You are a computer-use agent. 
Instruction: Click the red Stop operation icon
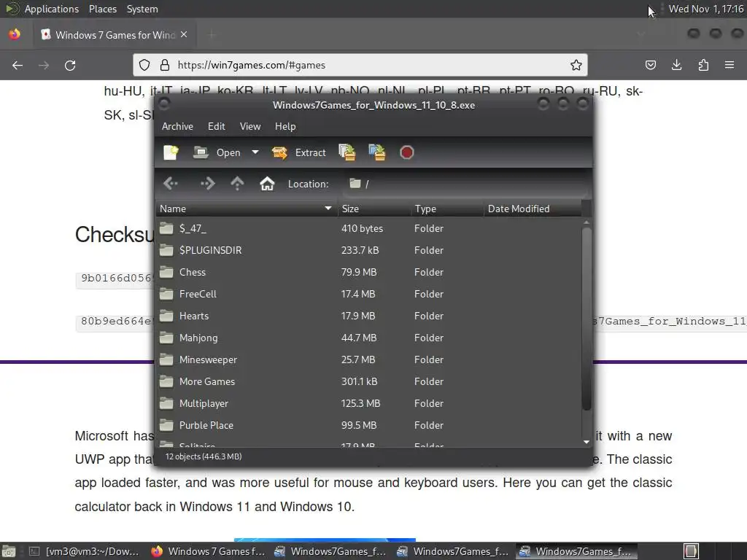pos(406,152)
